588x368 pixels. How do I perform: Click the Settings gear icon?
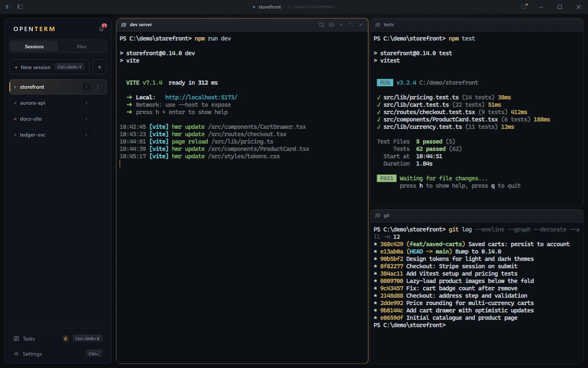[x=16, y=354]
